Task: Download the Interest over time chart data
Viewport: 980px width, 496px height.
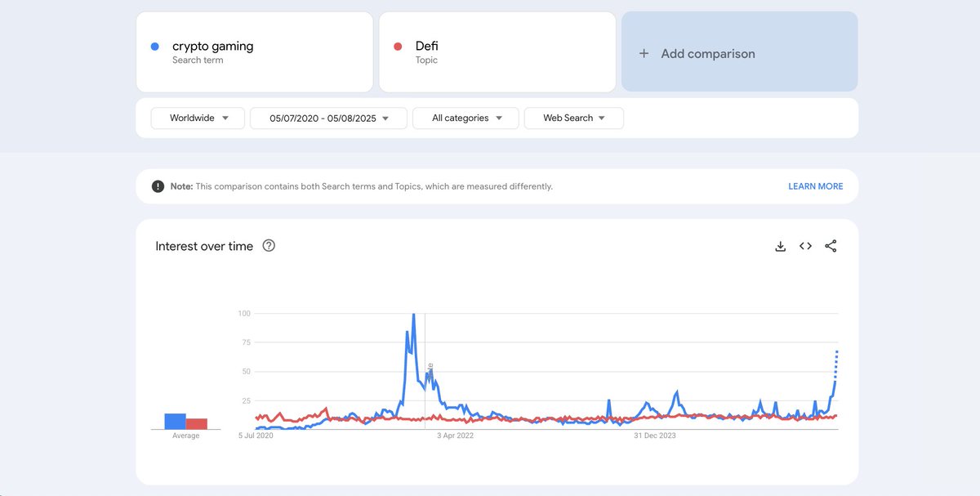Action: 780,246
